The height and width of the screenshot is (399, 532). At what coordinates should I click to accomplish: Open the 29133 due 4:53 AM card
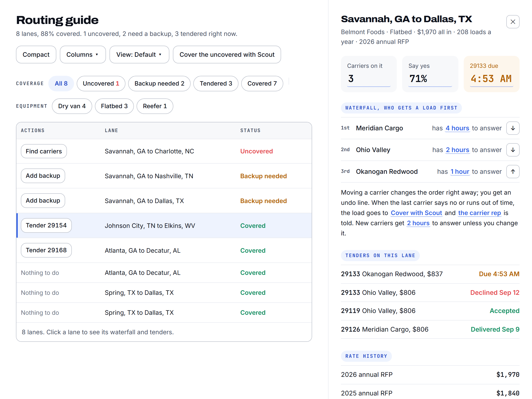491,74
